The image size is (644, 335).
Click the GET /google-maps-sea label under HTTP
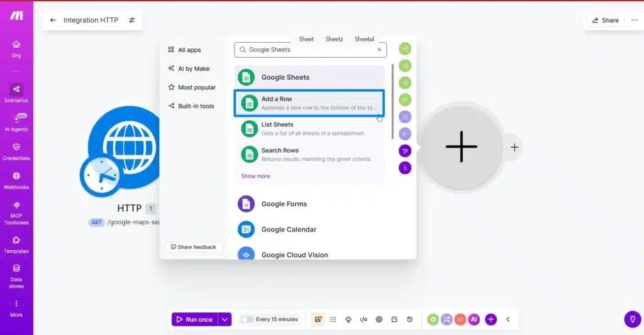125,222
